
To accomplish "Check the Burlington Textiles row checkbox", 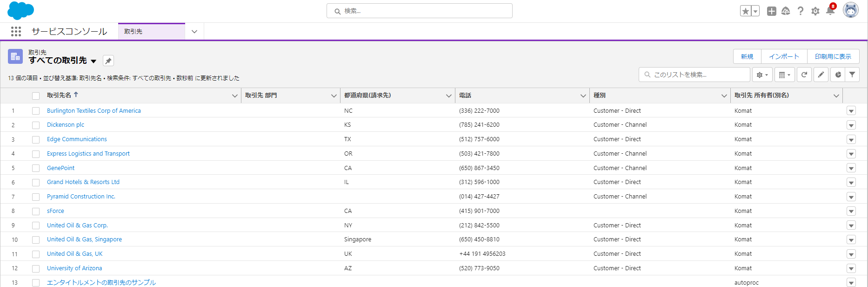I will [x=36, y=111].
